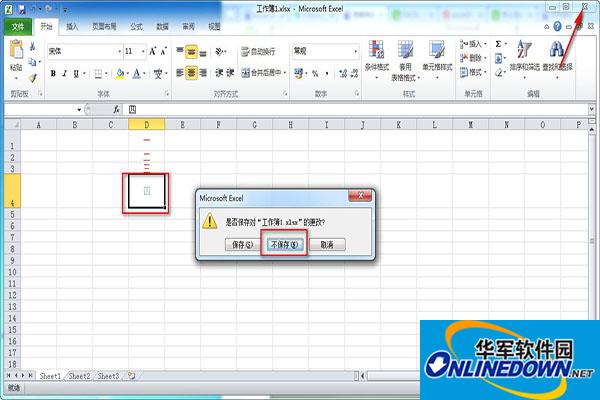
Task: Open the 文件 File tab
Action: tap(18, 26)
